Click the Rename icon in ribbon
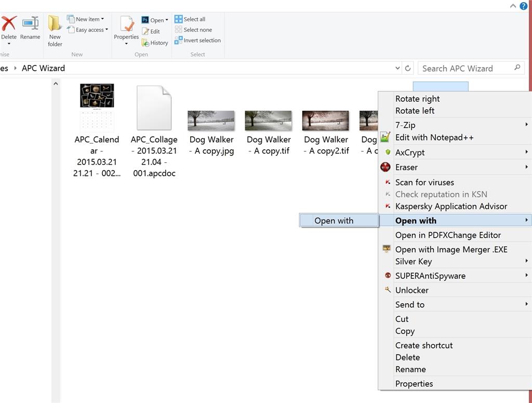532x403 pixels. pyautogui.click(x=31, y=23)
